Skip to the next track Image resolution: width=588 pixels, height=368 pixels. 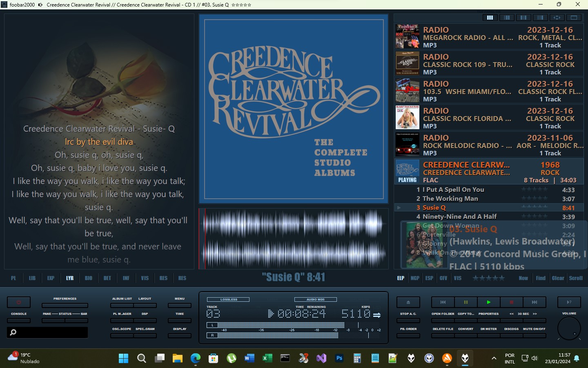coord(534,302)
